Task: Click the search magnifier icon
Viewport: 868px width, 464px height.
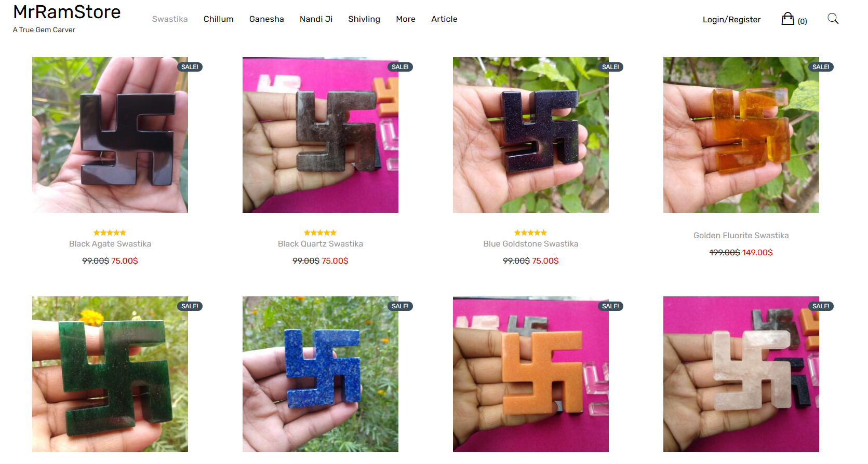Action: [x=833, y=19]
